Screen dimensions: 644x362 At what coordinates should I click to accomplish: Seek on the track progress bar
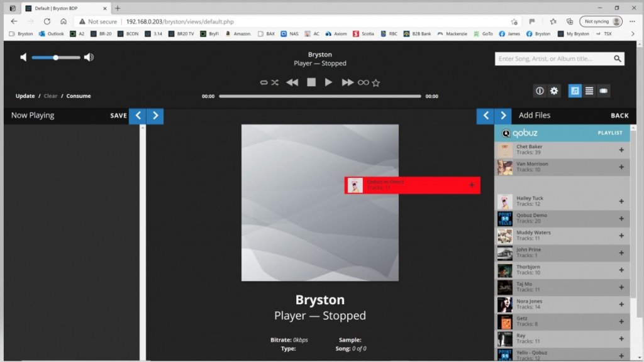coord(320,96)
